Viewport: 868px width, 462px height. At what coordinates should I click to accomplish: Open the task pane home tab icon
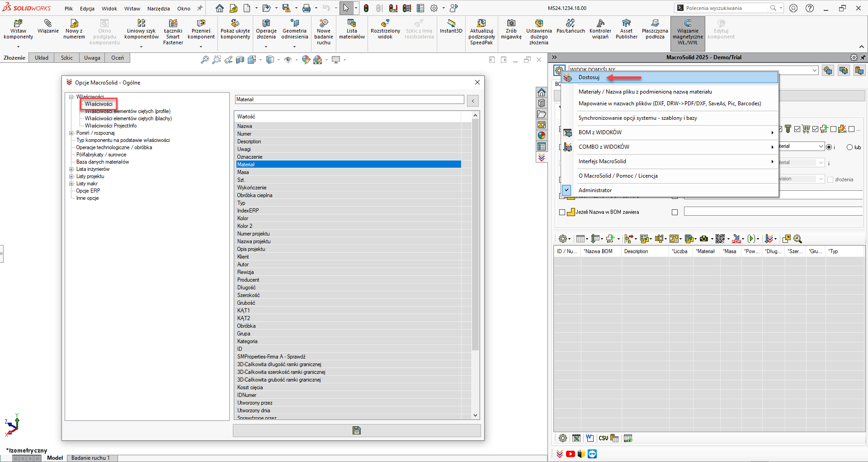[x=542, y=92]
